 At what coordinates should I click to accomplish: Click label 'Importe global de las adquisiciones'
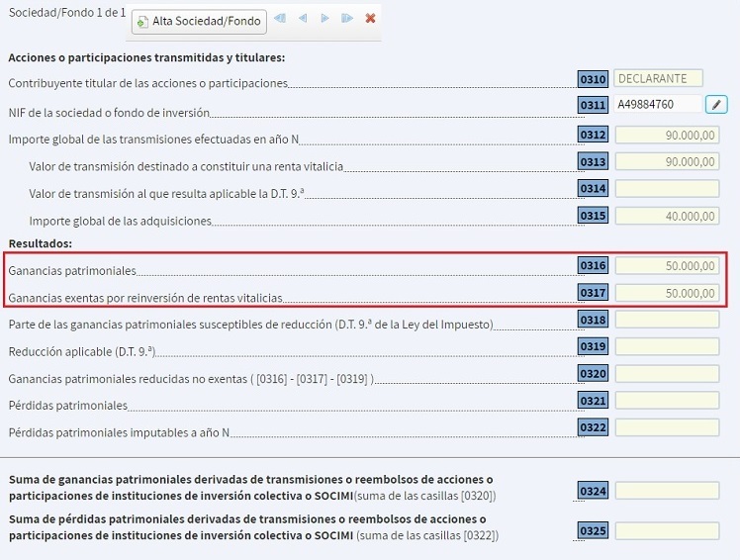[x=121, y=221]
